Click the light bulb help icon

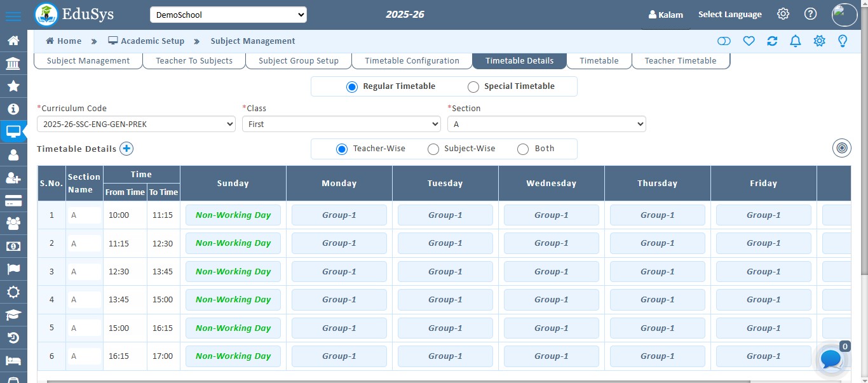(x=843, y=41)
